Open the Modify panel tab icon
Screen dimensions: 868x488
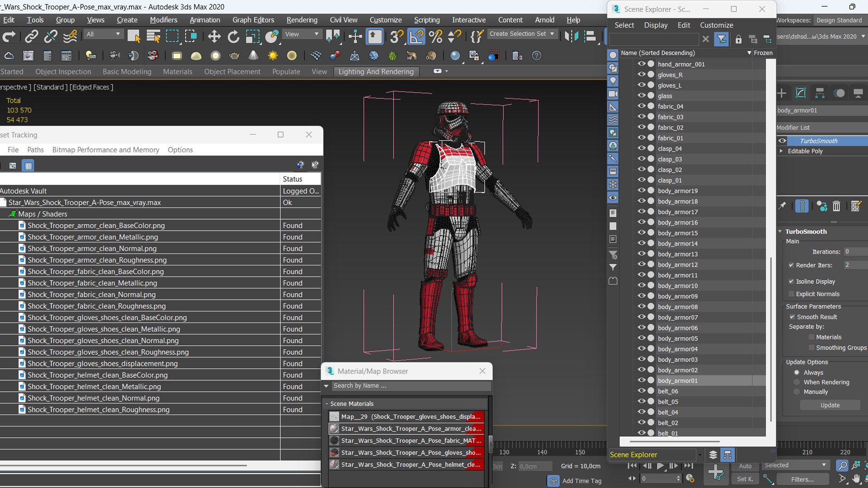[x=801, y=93]
